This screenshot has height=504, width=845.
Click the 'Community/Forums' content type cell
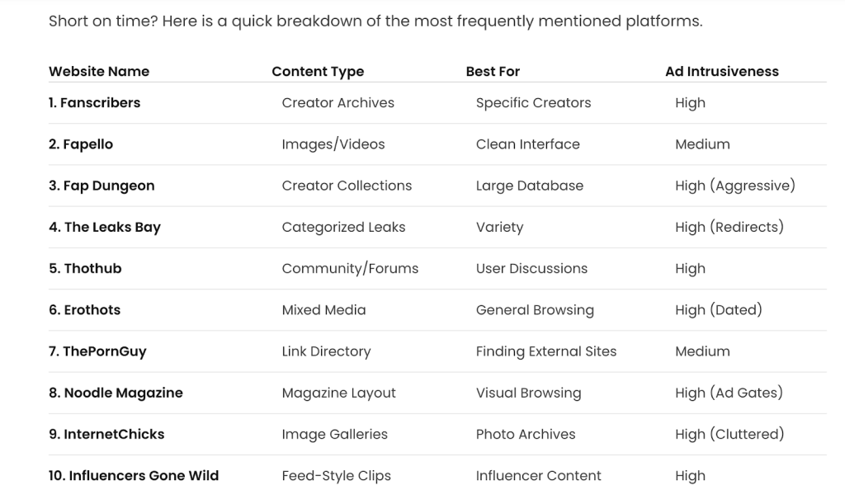point(350,268)
